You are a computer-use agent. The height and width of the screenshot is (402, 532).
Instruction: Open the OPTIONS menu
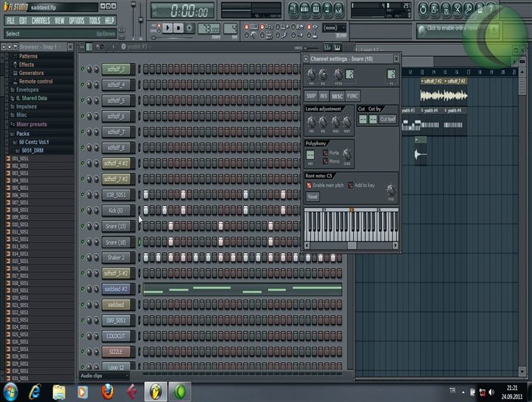pyautogui.click(x=77, y=21)
